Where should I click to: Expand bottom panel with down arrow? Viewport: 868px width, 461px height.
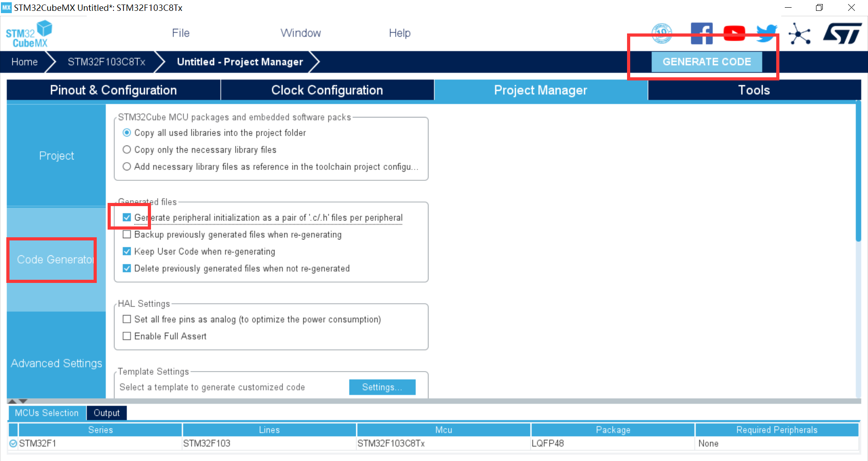point(23,401)
